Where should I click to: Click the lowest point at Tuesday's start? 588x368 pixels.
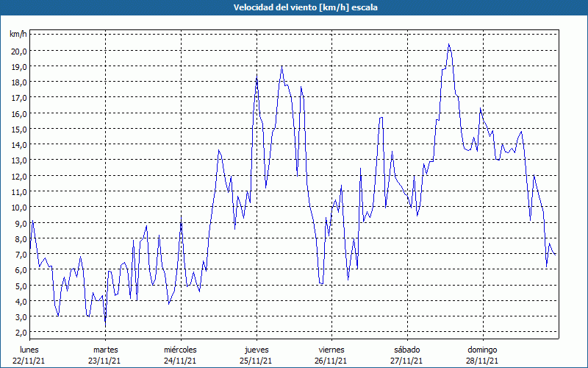point(105,325)
